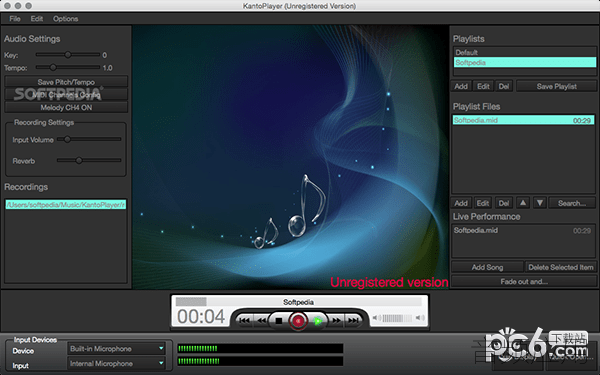This screenshot has width=600, height=375.
Task: Click the 00:04 elapsed time display
Action: pos(201,316)
